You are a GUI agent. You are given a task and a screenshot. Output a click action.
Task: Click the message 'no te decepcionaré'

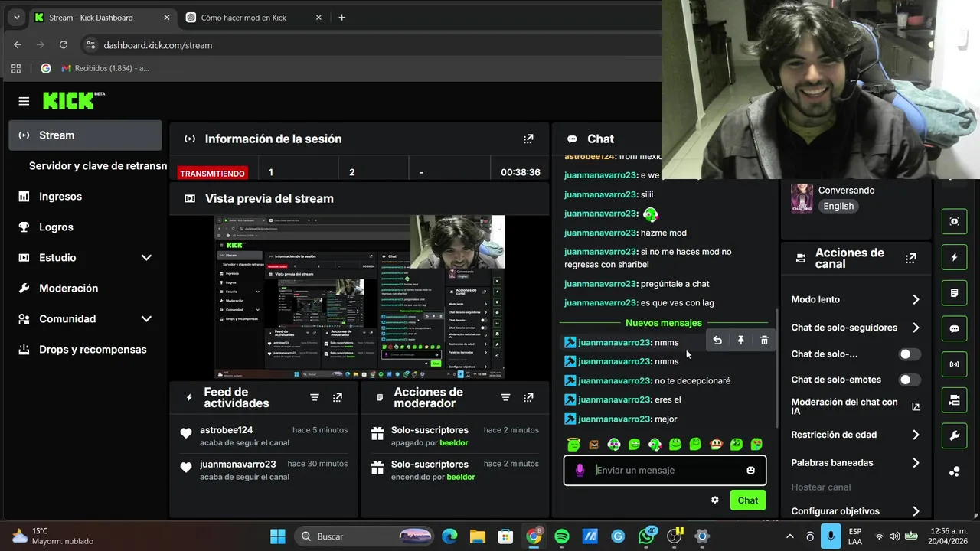point(692,380)
